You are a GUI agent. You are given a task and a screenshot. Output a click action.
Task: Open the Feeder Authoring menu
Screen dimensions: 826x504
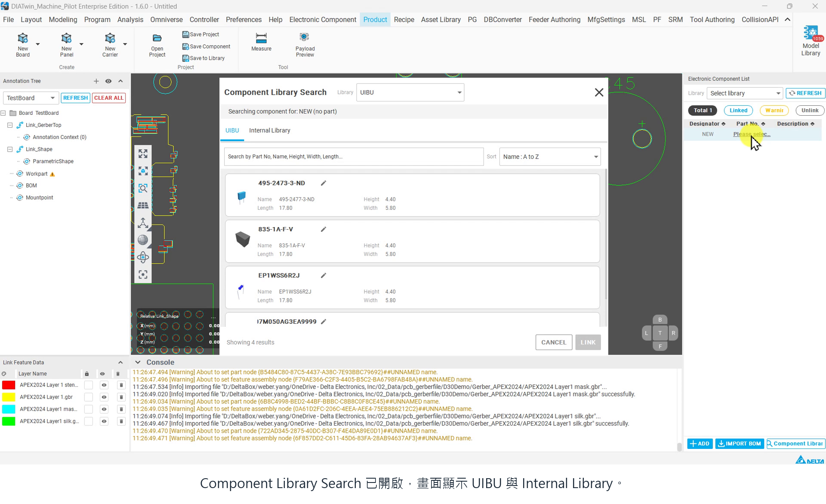554,20
